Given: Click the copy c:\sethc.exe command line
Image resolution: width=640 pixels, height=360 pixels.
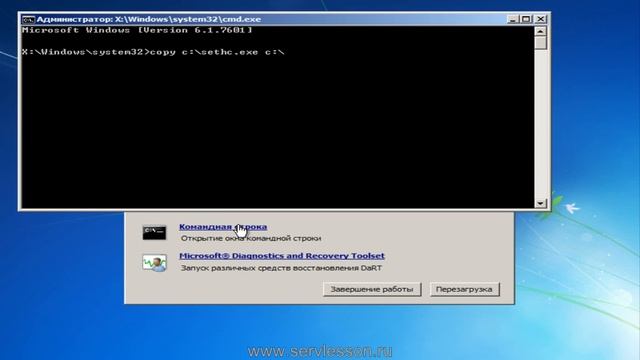Looking at the screenshot, I should point(153,52).
